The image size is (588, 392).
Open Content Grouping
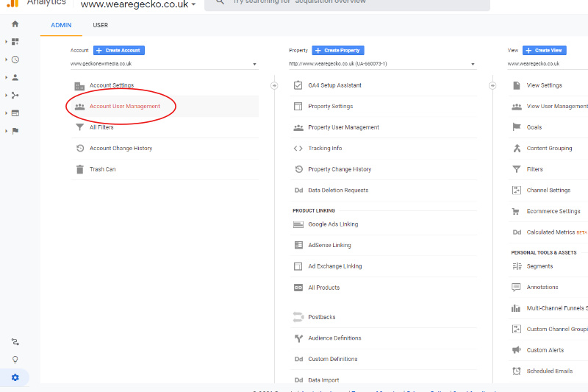pos(548,149)
